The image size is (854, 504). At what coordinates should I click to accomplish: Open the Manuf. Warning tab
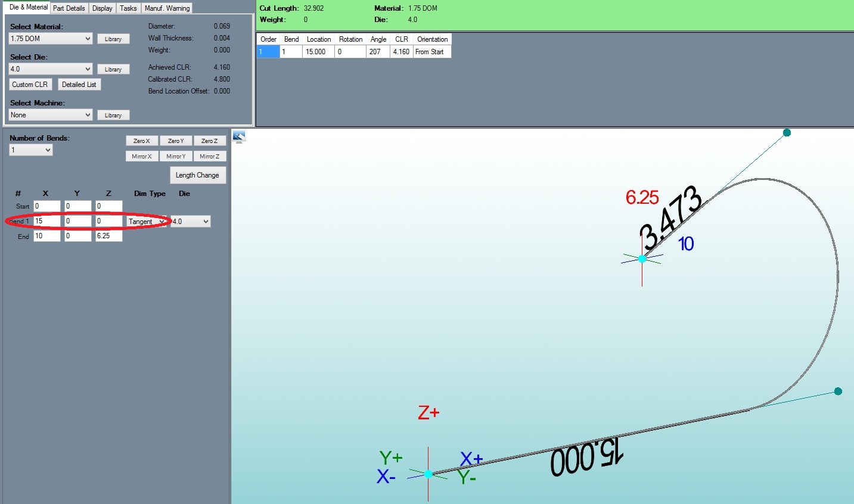pyautogui.click(x=167, y=8)
